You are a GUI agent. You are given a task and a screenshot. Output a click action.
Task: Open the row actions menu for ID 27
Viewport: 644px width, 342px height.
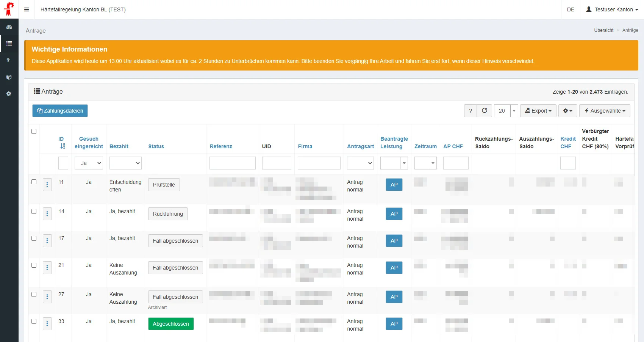pyautogui.click(x=47, y=297)
